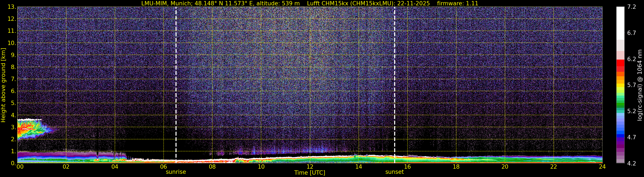Image resolution: width=644 pixels, height=177 pixels.
Task: Click the 02 tick on the time axis
Action: coord(66,167)
